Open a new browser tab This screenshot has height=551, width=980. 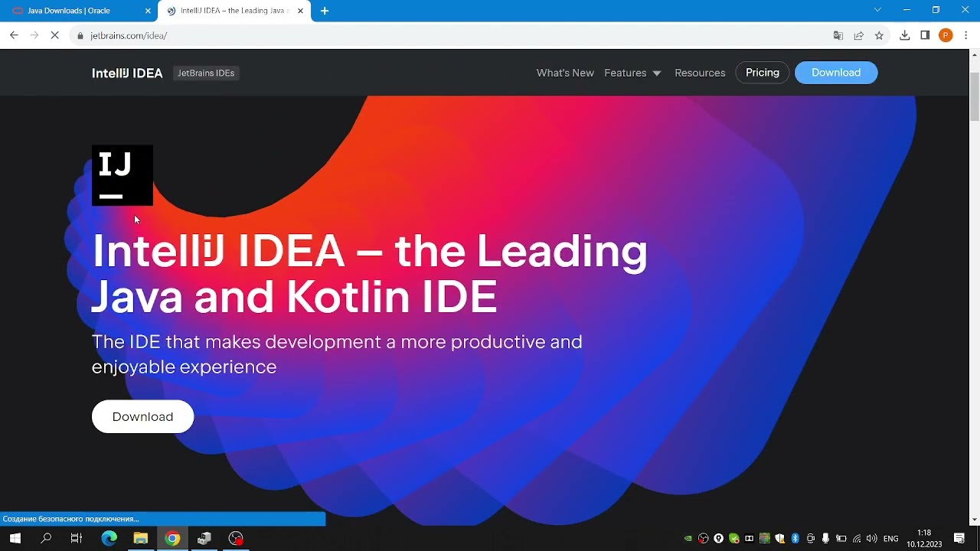point(325,11)
